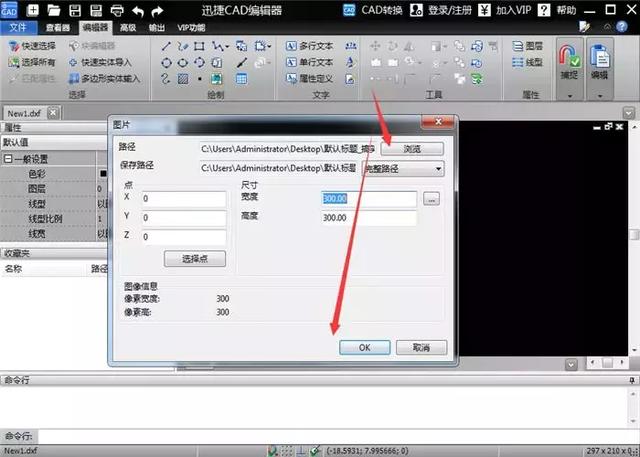Open the 完整路径 save-path dropdown
This screenshot has width=640, height=457.
(x=403, y=169)
